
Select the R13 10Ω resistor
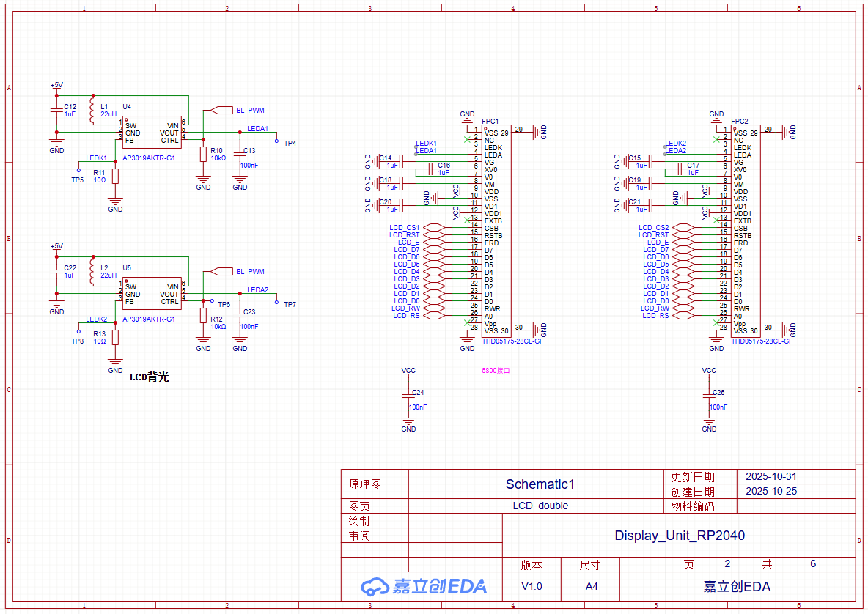click(x=115, y=337)
